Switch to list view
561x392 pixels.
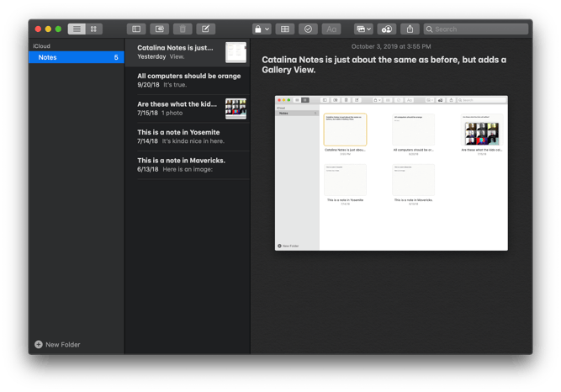click(x=77, y=29)
